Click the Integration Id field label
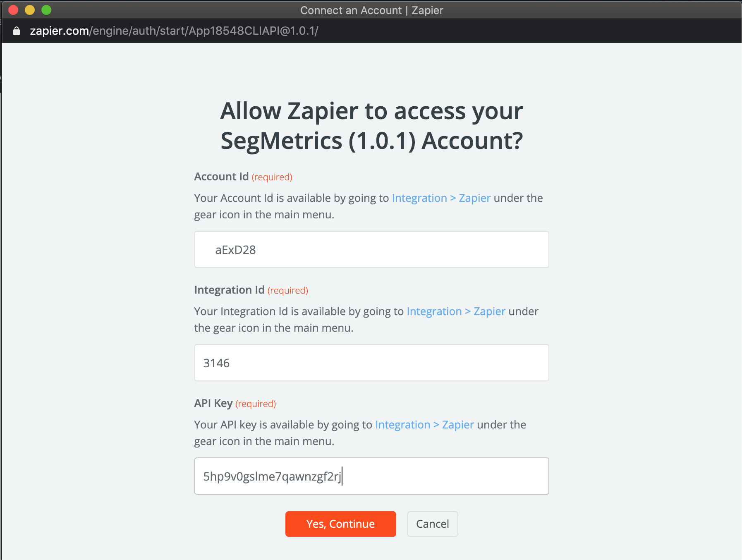The image size is (742, 560). [x=229, y=290]
